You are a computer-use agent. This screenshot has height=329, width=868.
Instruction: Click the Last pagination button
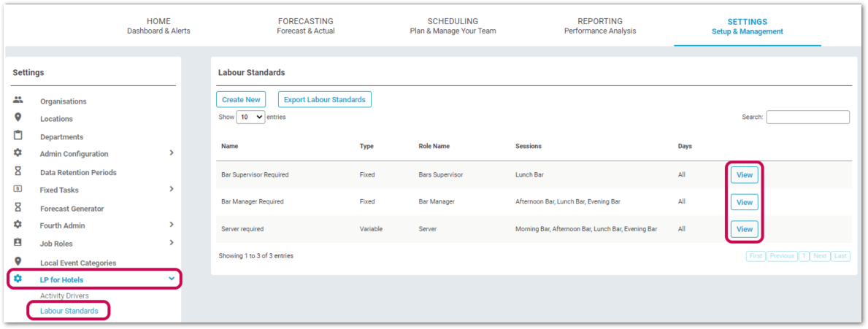841,256
